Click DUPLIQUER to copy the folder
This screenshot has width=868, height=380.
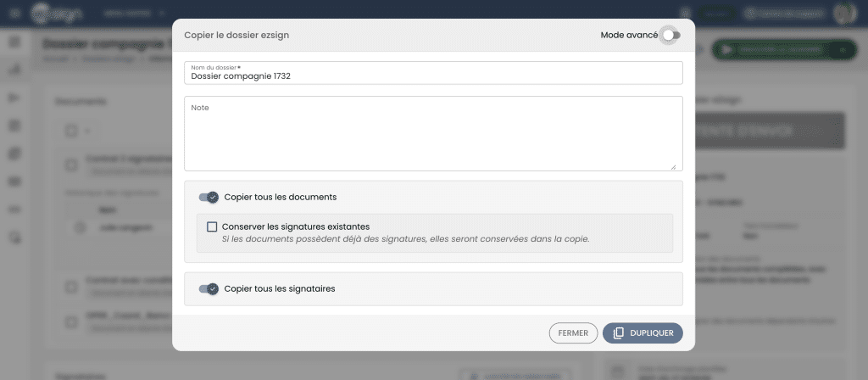(643, 333)
